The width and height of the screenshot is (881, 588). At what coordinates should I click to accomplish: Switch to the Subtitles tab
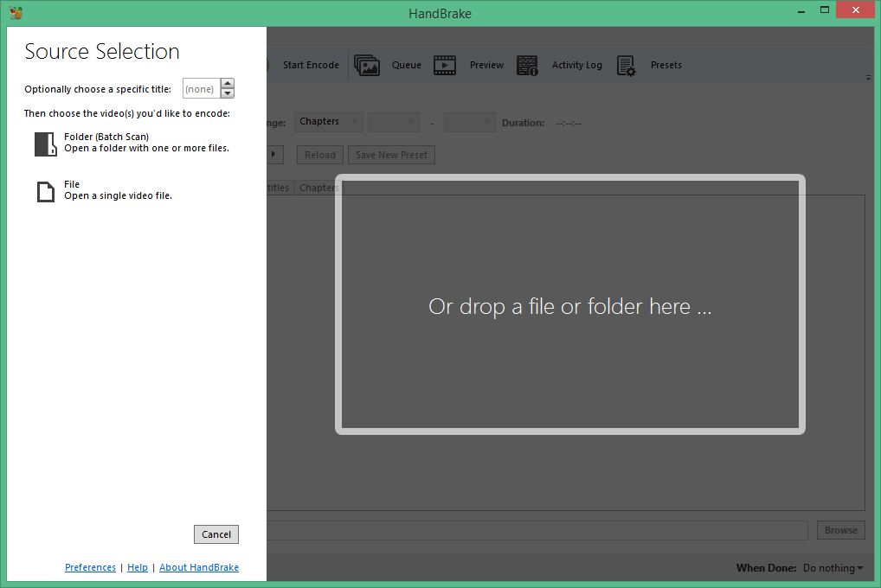pyautogui.click(x=278, y=188)
